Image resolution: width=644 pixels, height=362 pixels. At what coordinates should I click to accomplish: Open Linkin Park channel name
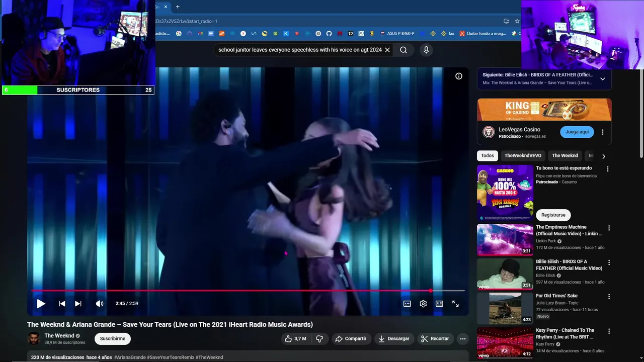[x=546, y=241]
